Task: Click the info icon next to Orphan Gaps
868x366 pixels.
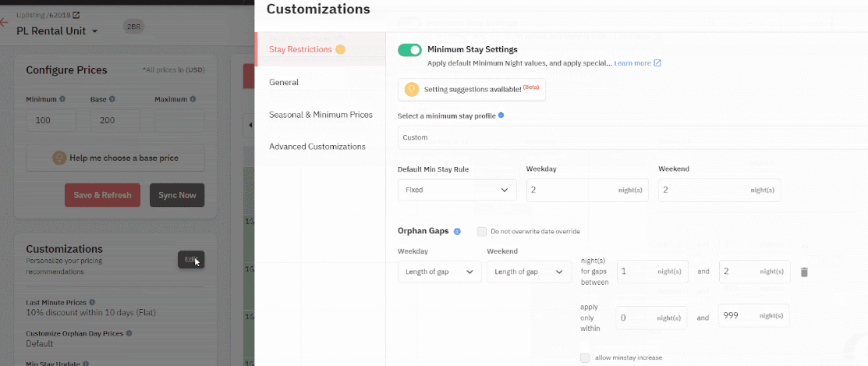Action: click(x=457, y=232)
